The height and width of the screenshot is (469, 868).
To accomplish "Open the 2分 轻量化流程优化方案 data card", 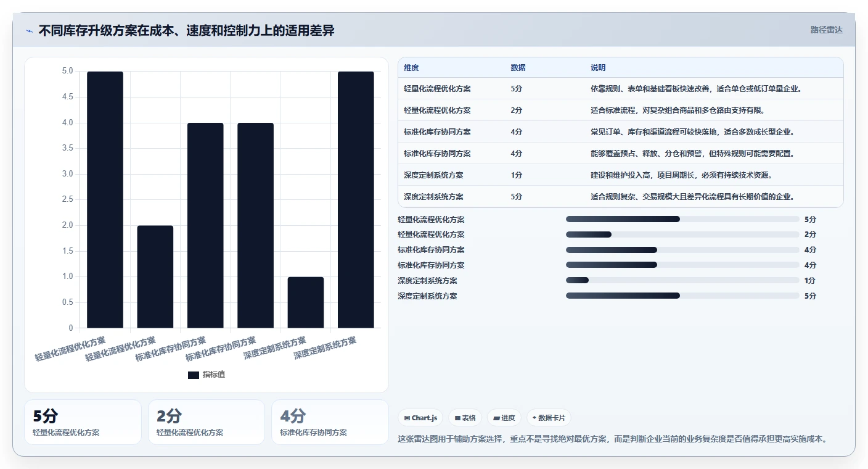I will click(x=207, y=422).
